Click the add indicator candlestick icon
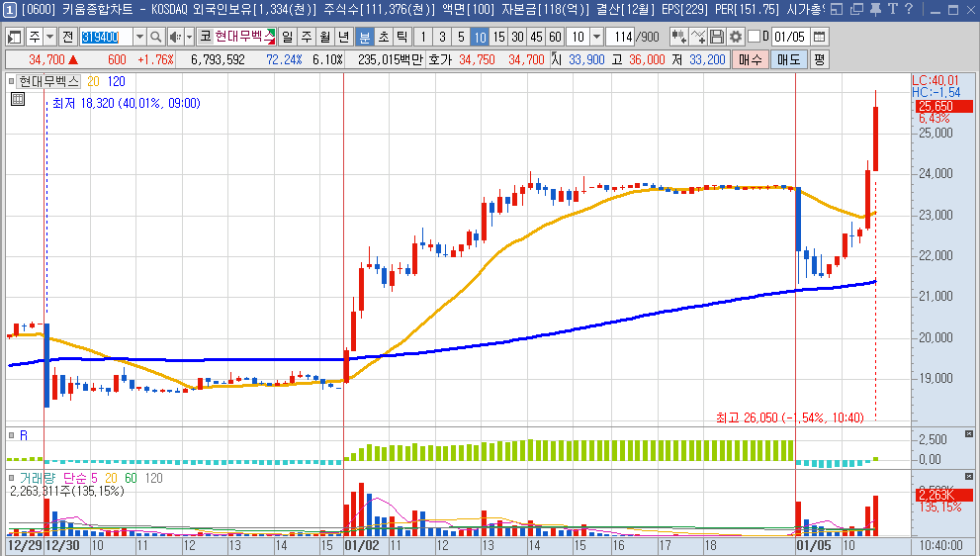The width and height of the screenshot is (980, 556). point(679,37)
